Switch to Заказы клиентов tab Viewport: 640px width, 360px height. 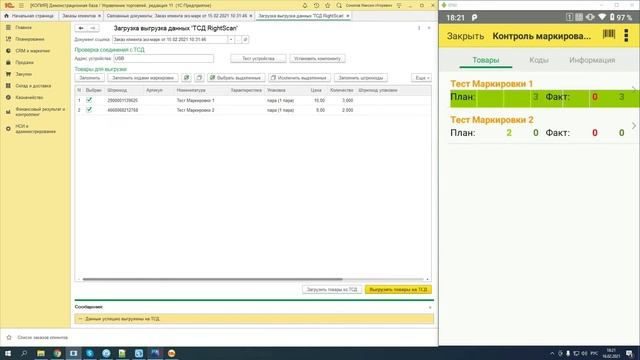click(79, 16)
